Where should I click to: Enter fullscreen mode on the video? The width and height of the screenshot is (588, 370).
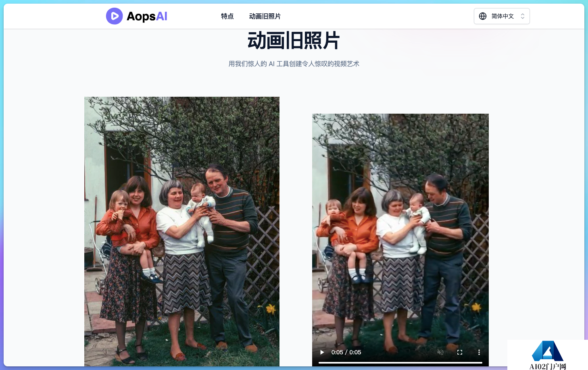(460, 352)
